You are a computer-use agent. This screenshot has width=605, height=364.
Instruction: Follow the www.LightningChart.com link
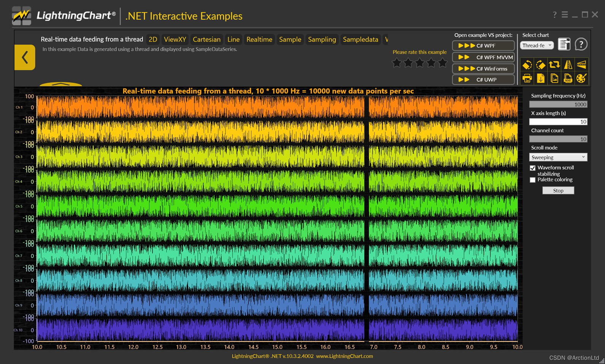tap(345, 356)
